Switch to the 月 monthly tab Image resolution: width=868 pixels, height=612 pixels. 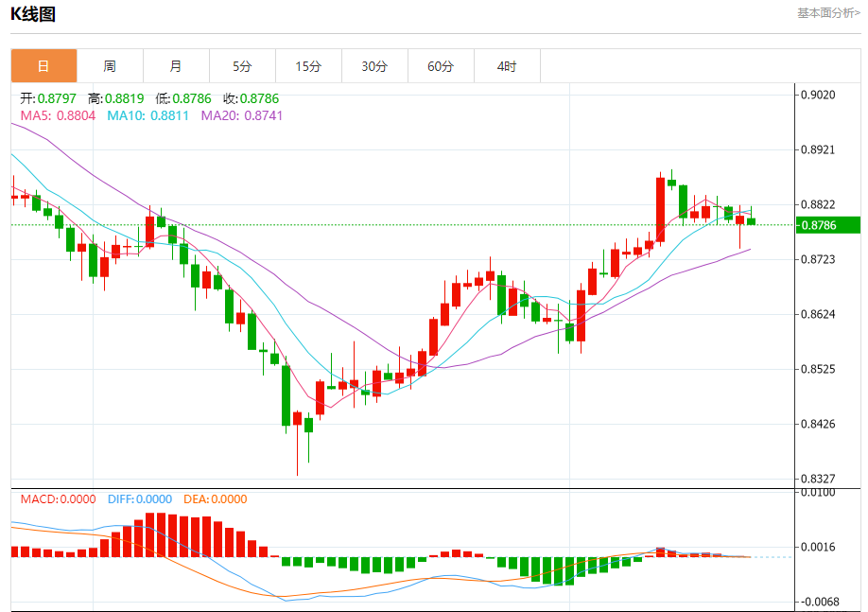(176, 66)
